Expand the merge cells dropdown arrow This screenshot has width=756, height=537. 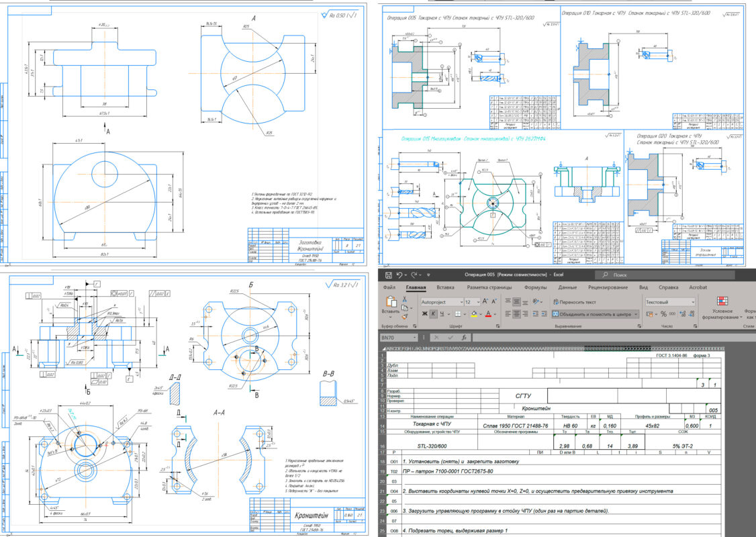click(636, 314)
